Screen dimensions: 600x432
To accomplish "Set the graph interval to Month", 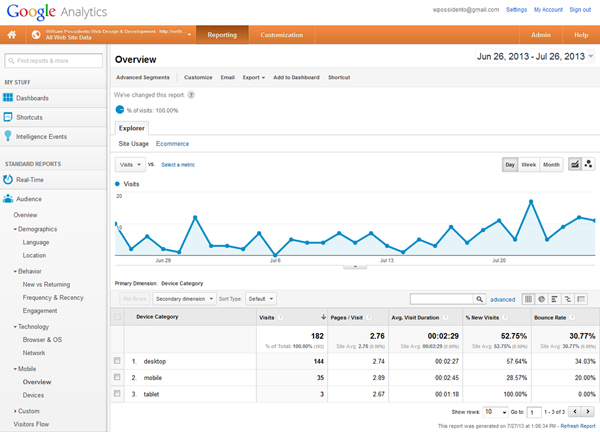I will point(551,165).
